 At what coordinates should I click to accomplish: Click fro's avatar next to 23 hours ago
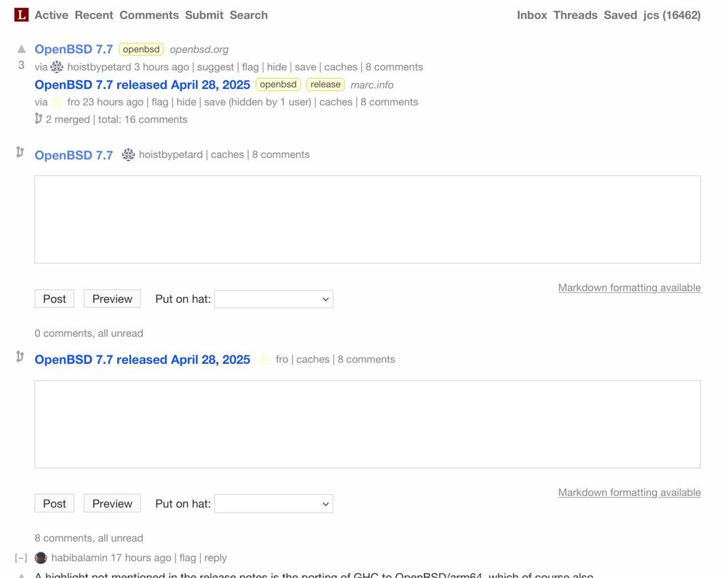57,102
